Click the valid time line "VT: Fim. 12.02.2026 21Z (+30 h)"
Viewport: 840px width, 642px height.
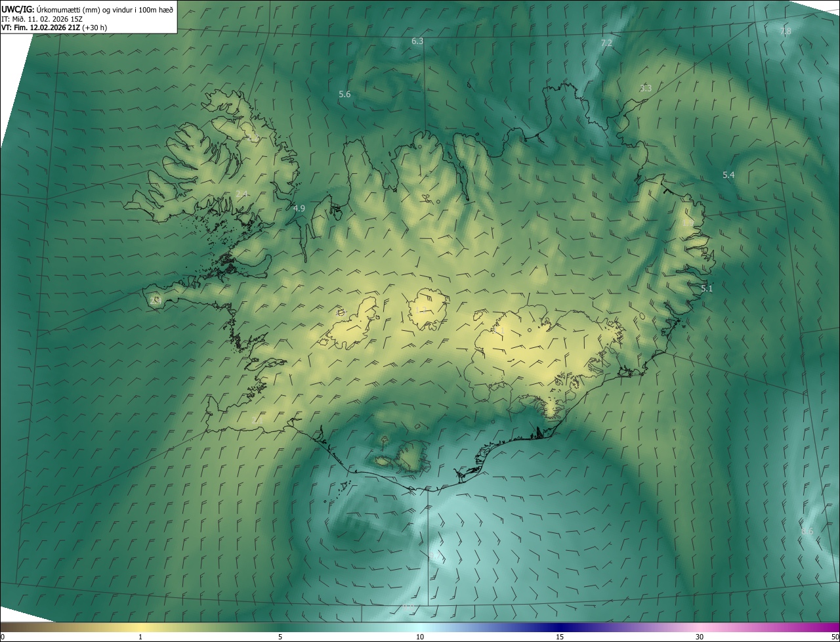(54, 28)
